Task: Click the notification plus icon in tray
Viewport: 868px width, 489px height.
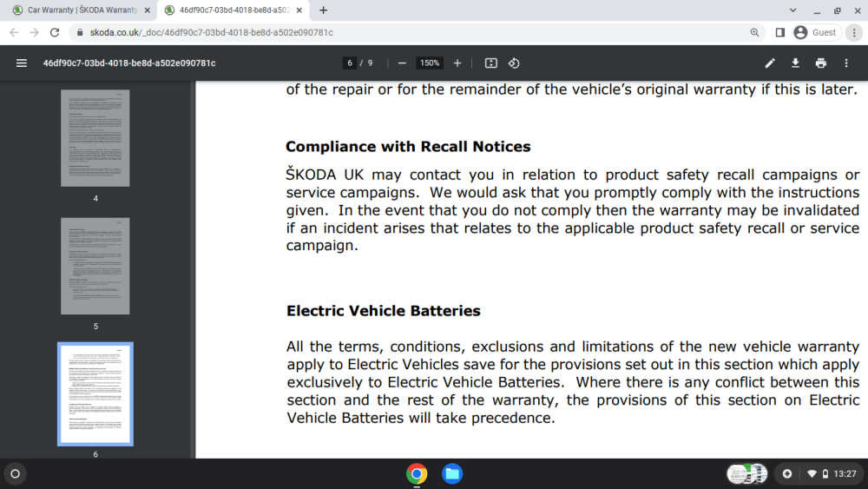Action: (x=787, y=473)
